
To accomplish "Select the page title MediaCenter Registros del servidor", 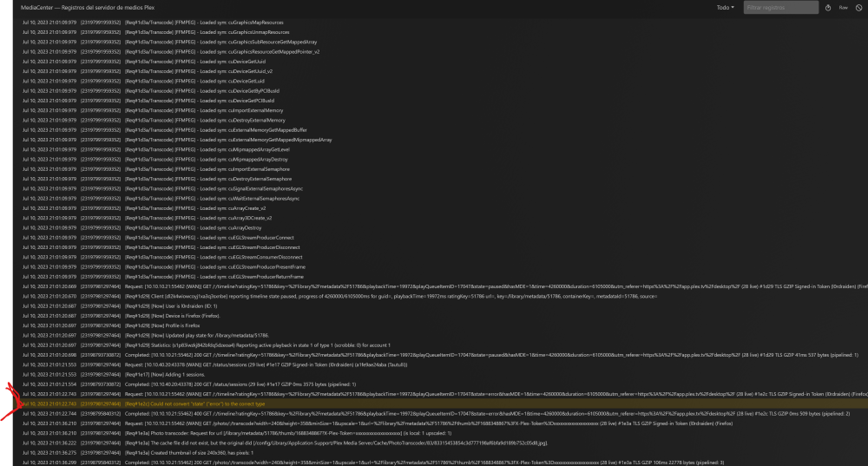I will pos(88,8).
